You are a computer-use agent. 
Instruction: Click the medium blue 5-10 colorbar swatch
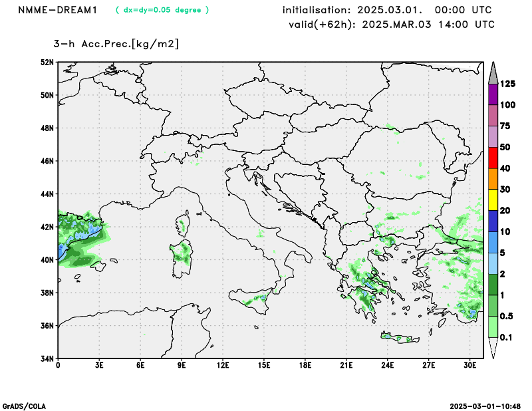pos(493,242)
